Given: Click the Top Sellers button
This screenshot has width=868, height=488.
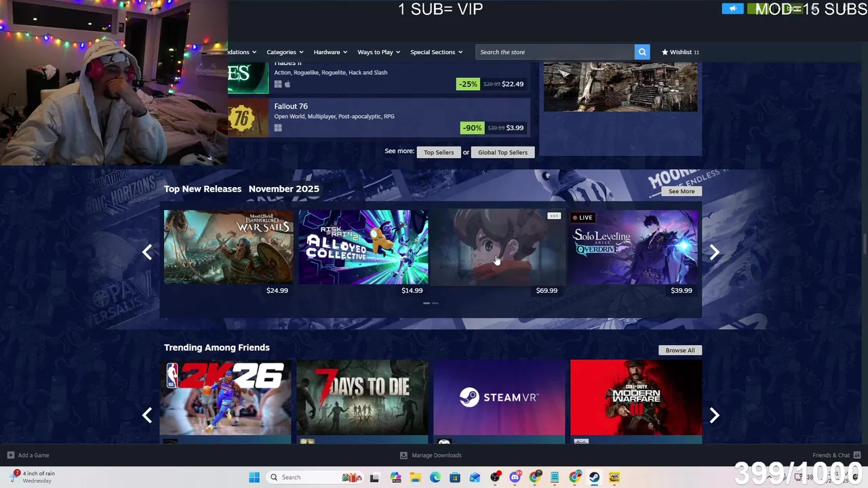Looking at the screenshot, I should pyautogui.click(x=439, y=152).
